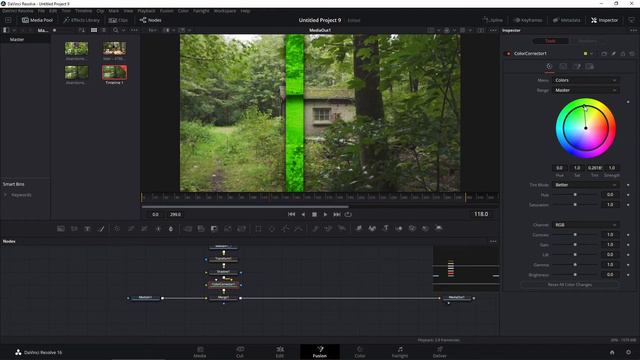Open the Correction tab icon in Inspector
640x360 pixels.
click(549, 67)
